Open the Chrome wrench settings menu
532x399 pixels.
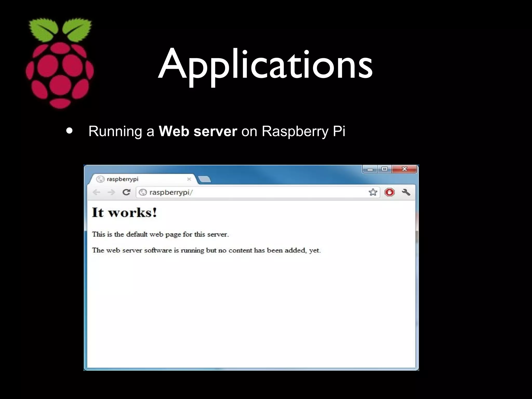(x=406, y=192)
